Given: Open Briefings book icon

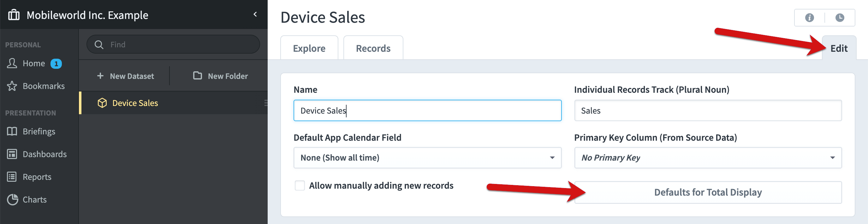Looking at the screenshot, I should (x=12, y=131).
